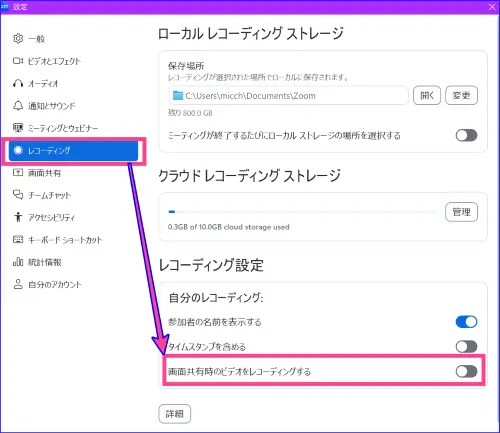The width and height of the screenshot is (500, 433).
Task: Click the 詳細 button
Action: [175, 414]
